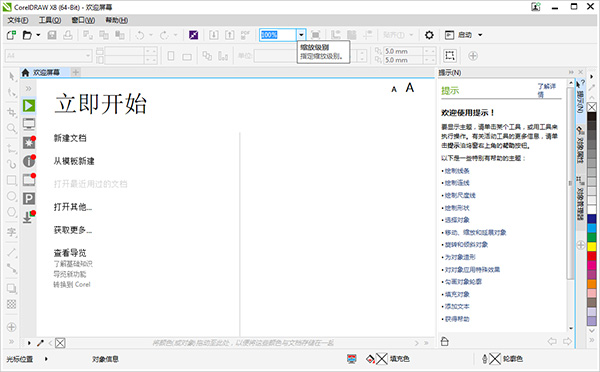This screenshot has width=600, height=372.
Task: Toggle the lock icon in Hints docker
Action: point(444,341)
